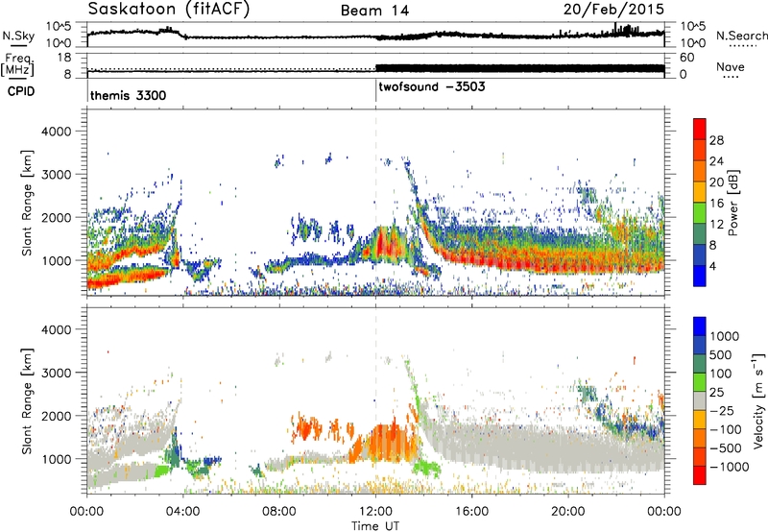The width and height of the screenshot is (768, 532).
Task: Click the 'N.Sky' legend label
Action: click(x=18, y=36)
